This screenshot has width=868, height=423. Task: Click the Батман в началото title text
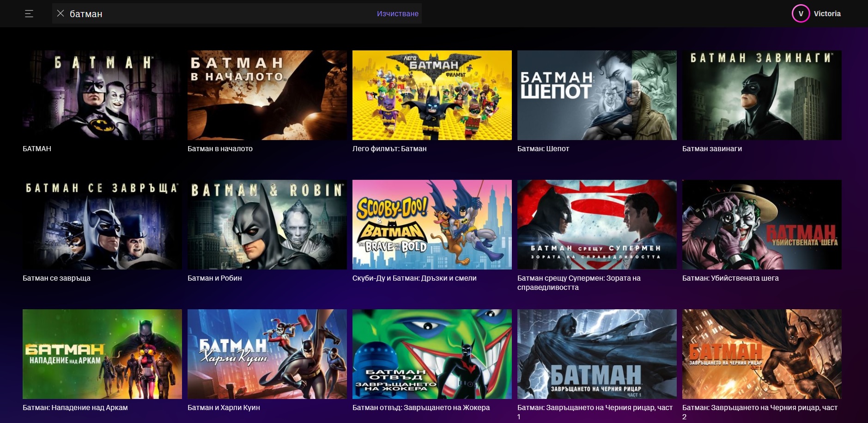point(220,149)
